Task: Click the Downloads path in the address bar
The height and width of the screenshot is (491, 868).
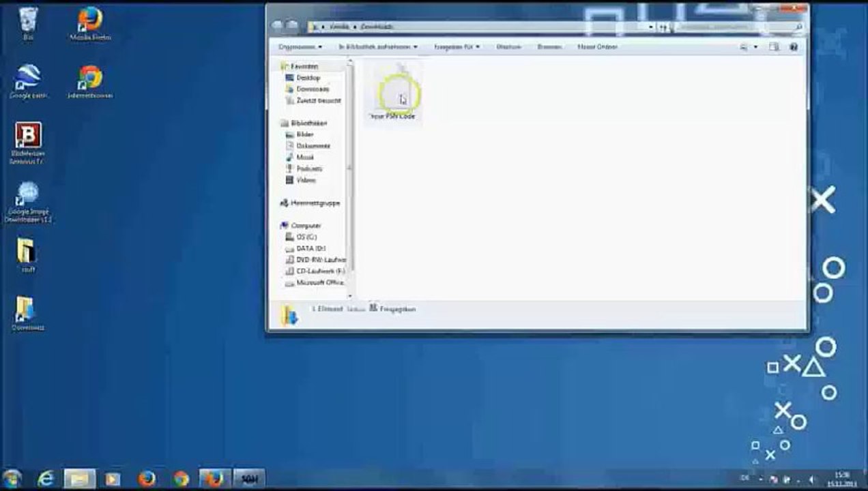Action: 377,27
